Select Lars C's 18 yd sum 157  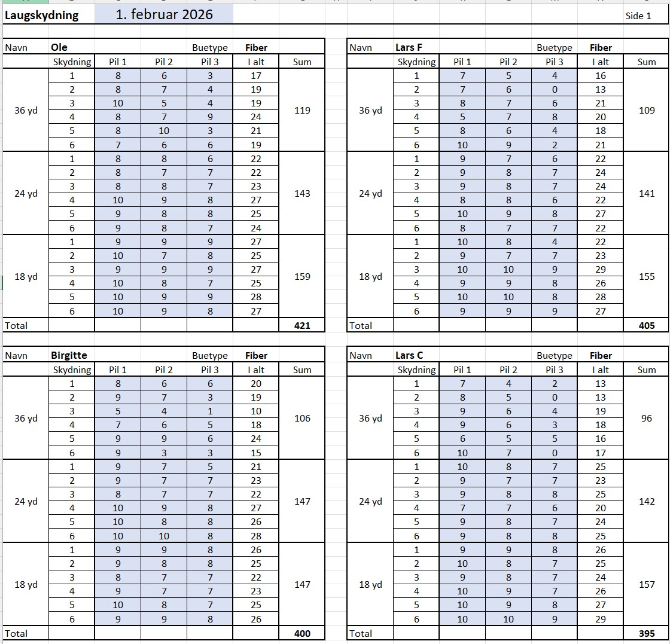(x=646, y=584)
